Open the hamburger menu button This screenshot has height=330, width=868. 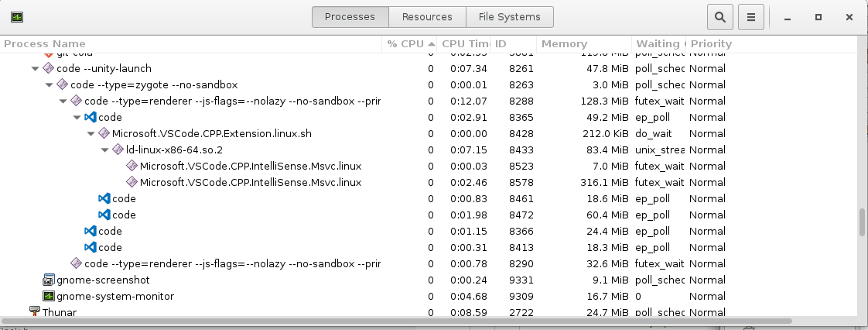click(751, 17)
